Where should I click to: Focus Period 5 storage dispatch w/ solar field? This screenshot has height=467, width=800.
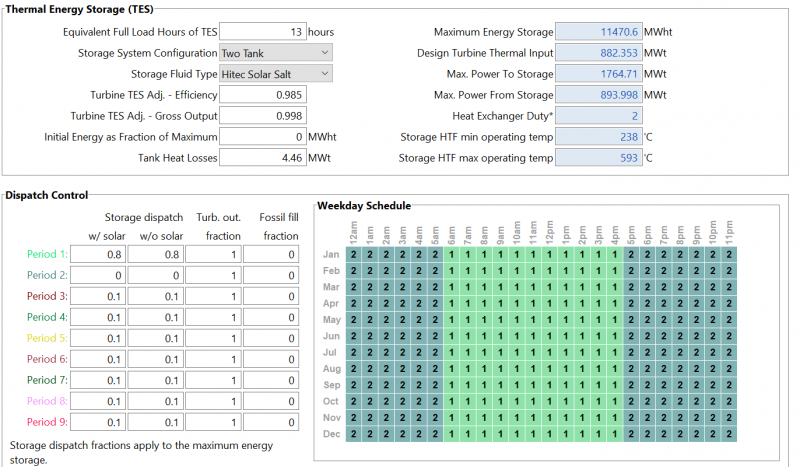(99, 339)
